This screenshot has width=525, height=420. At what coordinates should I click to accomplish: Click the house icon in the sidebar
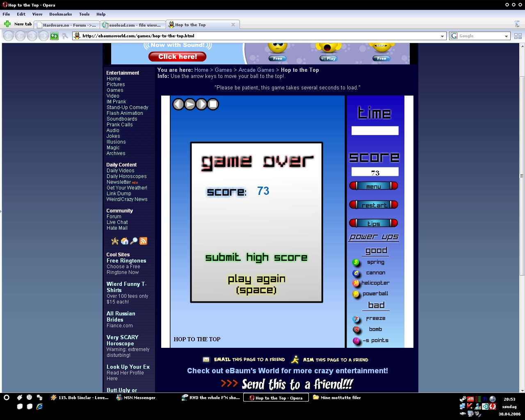(124, 241)
